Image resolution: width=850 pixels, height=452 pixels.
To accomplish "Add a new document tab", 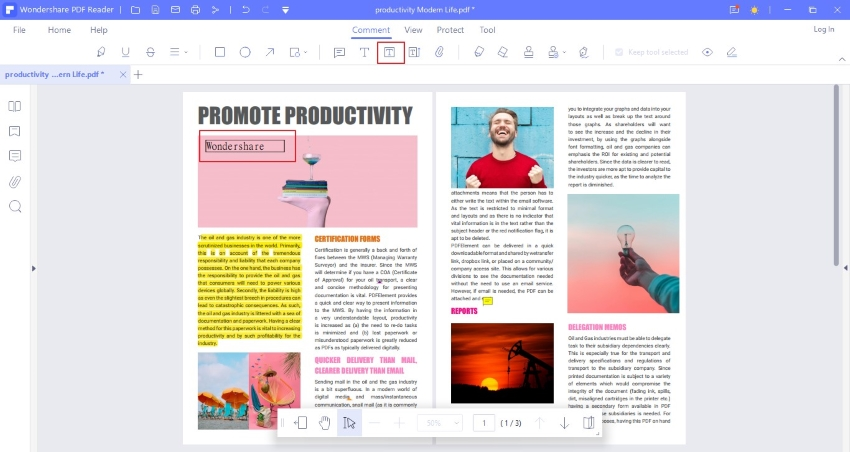I will tap(138, 75).
